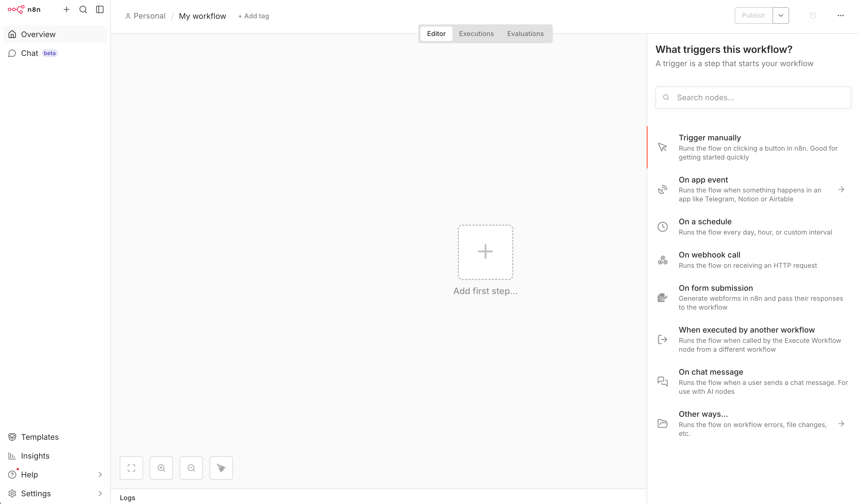This screenshot has width=859, height=504.
Task: Open Templates from the sidebar
Action: click(40, 437)
